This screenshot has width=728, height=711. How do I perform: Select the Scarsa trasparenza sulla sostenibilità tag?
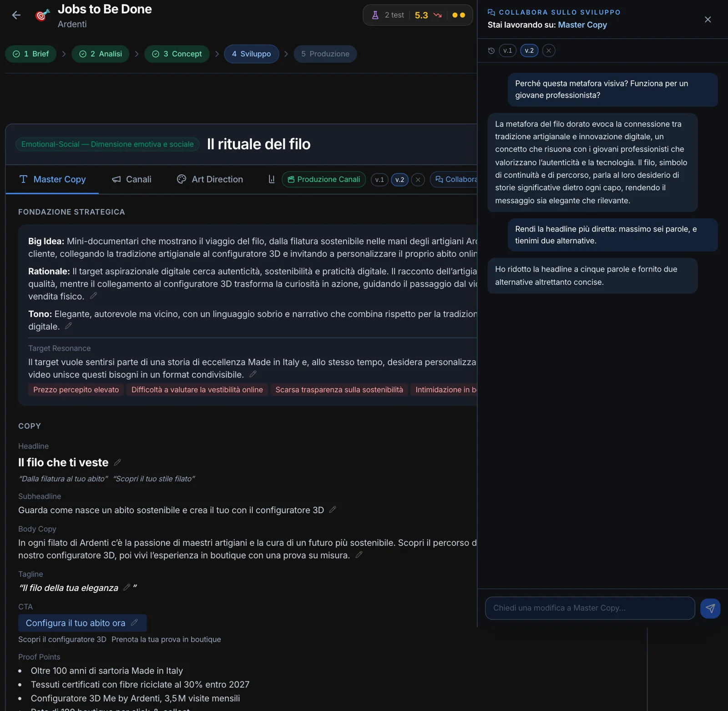click(339, 390)
